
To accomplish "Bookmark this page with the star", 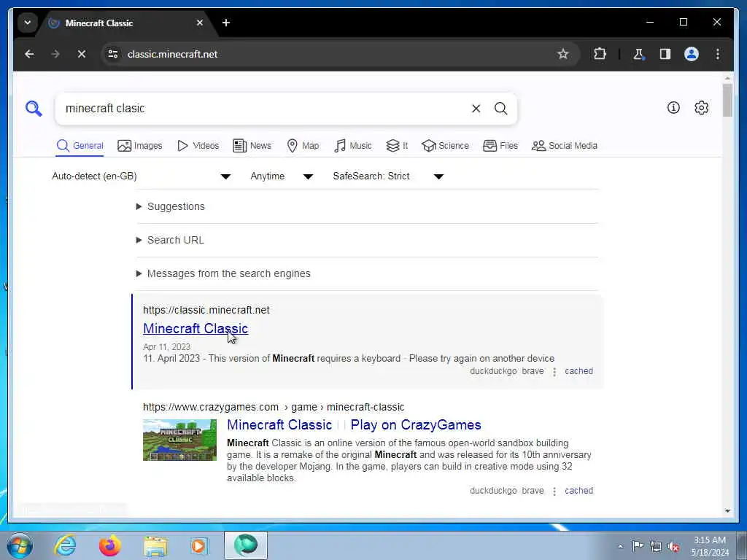I will (x=563, y=54).
